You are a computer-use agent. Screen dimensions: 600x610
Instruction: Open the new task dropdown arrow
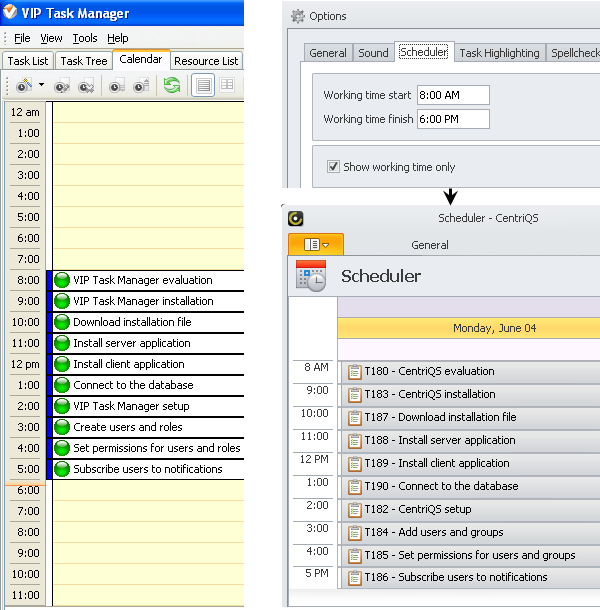click(41, 86)
